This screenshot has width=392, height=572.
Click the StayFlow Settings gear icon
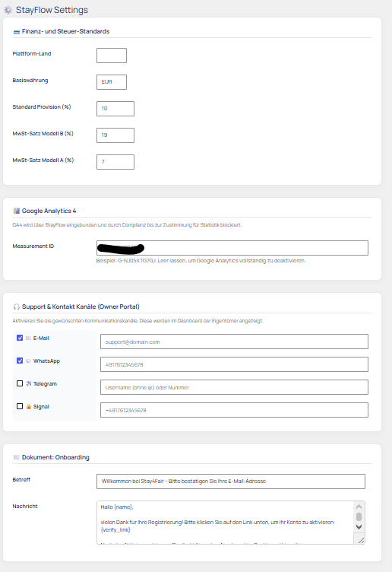pos(8,10)
